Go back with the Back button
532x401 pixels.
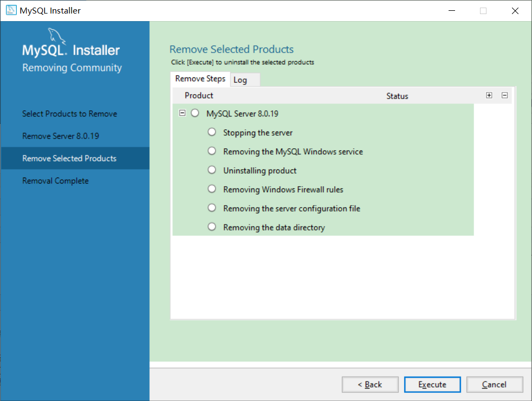point(370,384)
